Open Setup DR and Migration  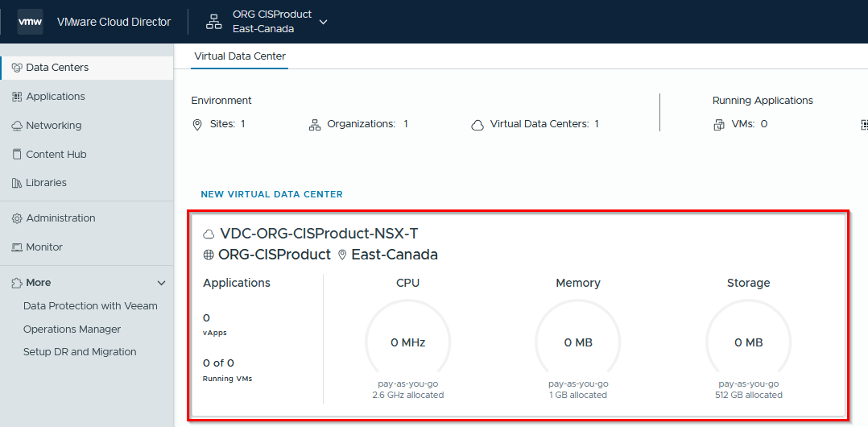80,352
